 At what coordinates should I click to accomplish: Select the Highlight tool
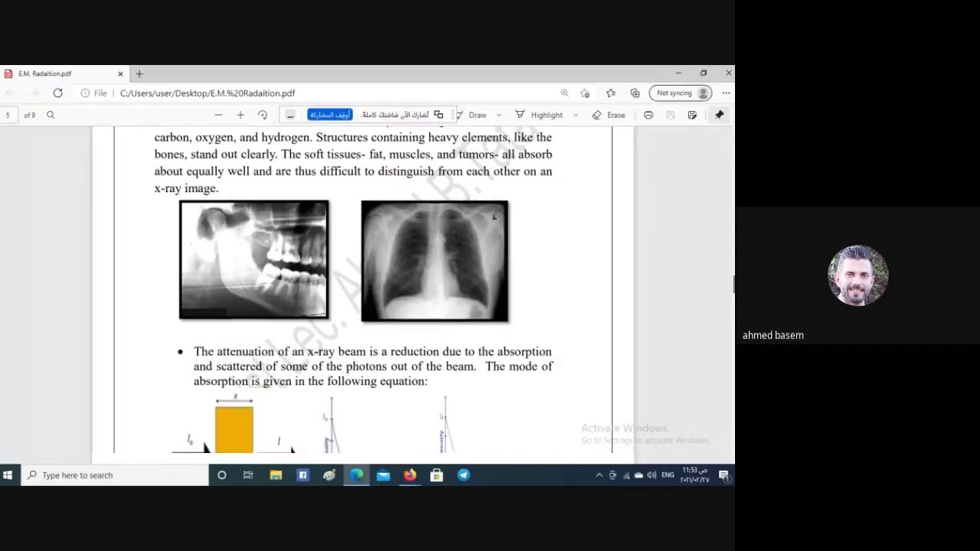539,115
